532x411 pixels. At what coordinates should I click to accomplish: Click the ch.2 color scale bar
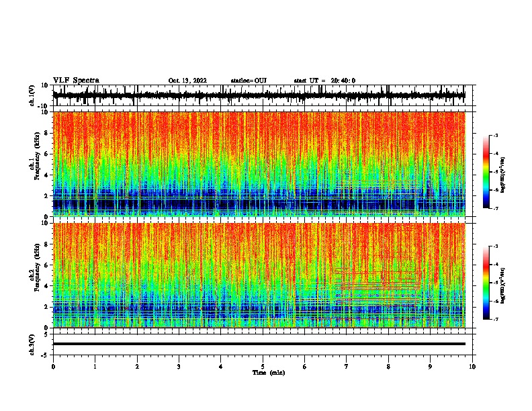(486, 283)
